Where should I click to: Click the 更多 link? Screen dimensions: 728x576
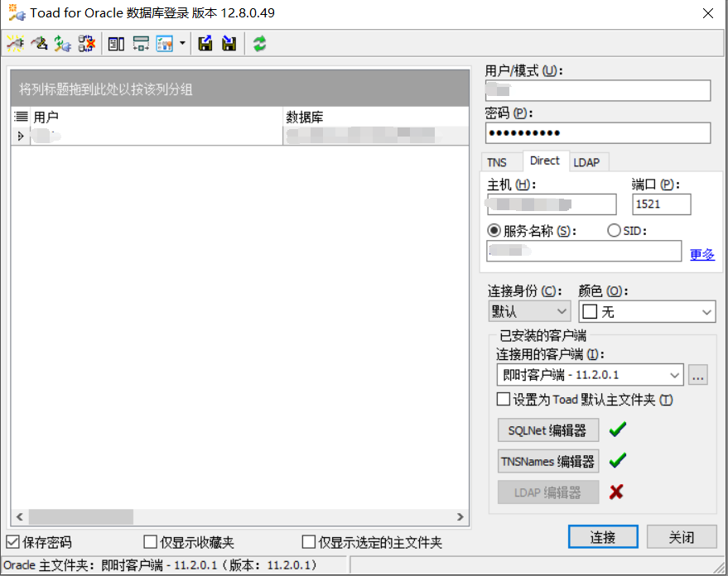(x=701, y=254)
